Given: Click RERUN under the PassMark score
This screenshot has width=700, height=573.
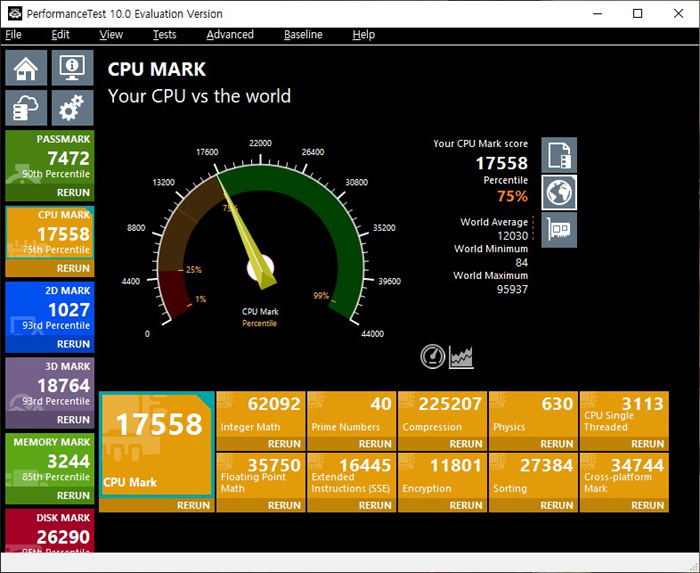Looking at the screenshot, I should click(73, 193).
